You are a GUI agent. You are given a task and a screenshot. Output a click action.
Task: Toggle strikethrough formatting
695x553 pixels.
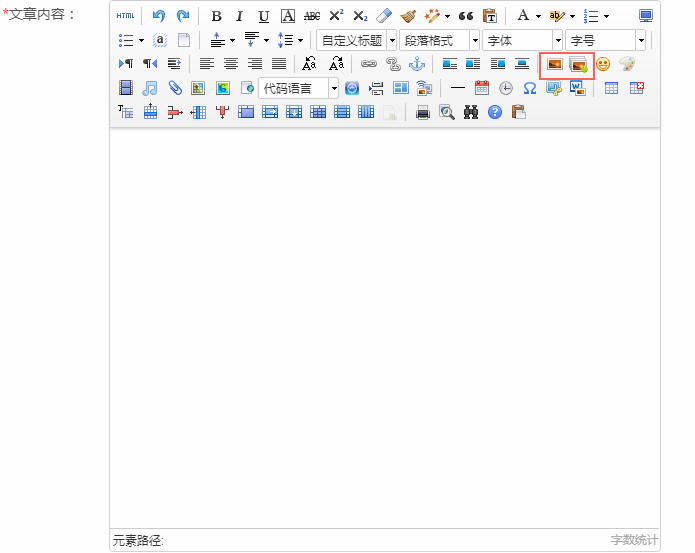click(312, 16)
